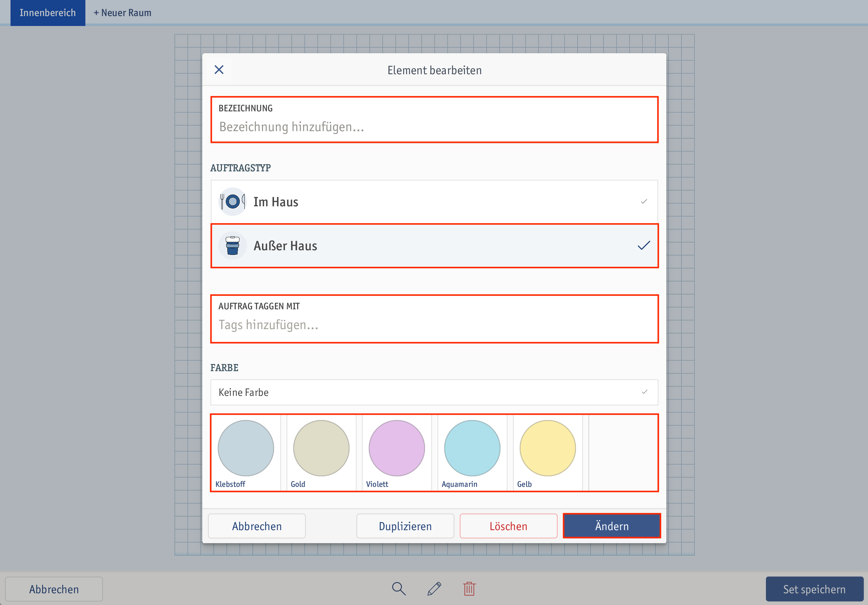The height and width of the screenshot is (605, 868).
Task: Click the Im Haus plate and cutlery icon
Action: click(233, 202)
